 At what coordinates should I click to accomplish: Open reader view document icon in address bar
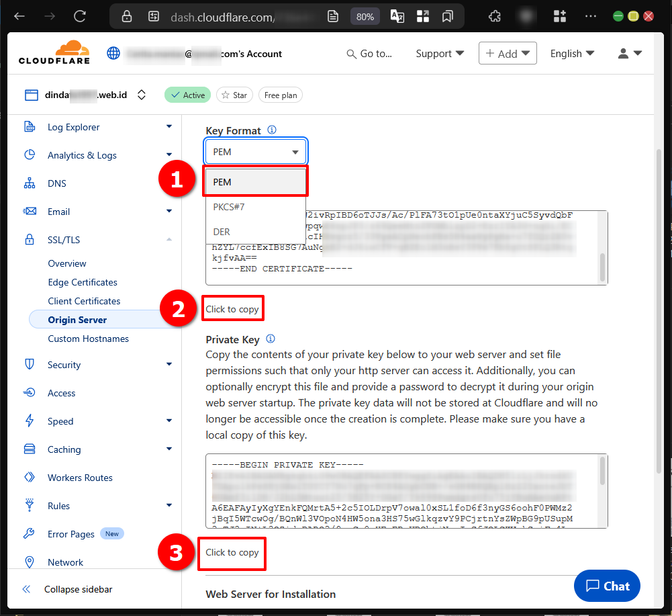coord(332,16)
